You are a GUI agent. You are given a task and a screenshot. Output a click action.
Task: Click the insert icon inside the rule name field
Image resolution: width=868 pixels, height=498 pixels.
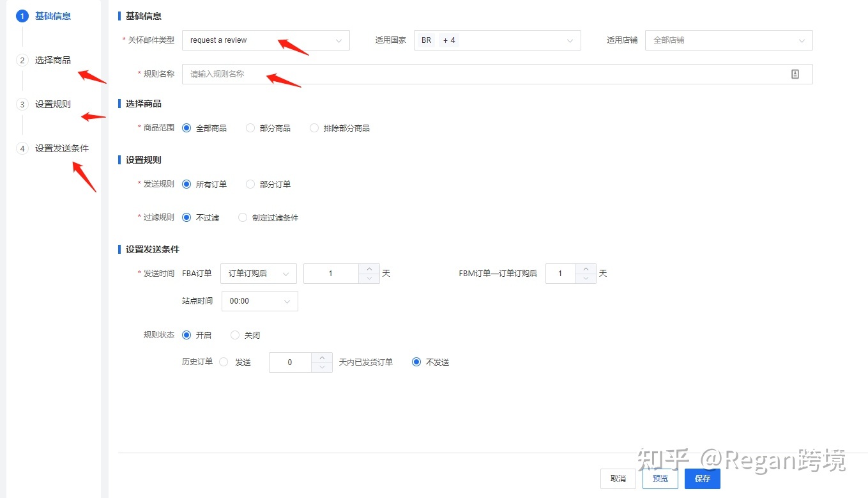coord(795,74)
